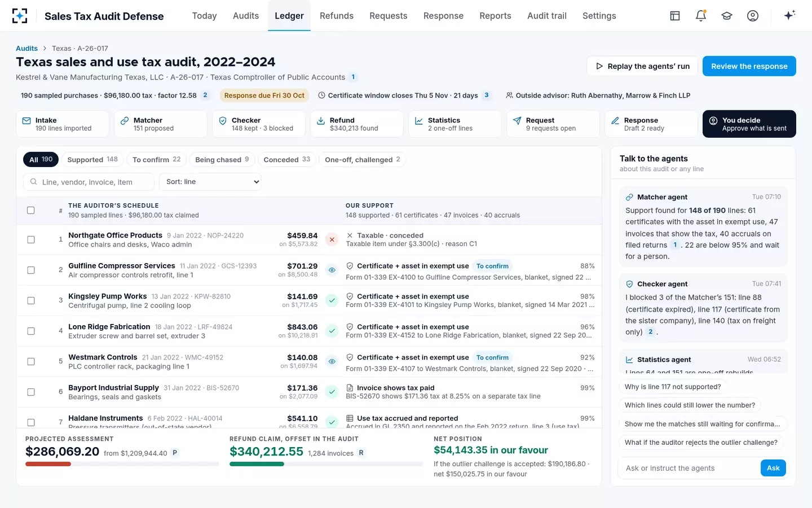Click green check status on Bayport Industrial Supply
This screenshot has width=812, height=508.
click(332, 392)
